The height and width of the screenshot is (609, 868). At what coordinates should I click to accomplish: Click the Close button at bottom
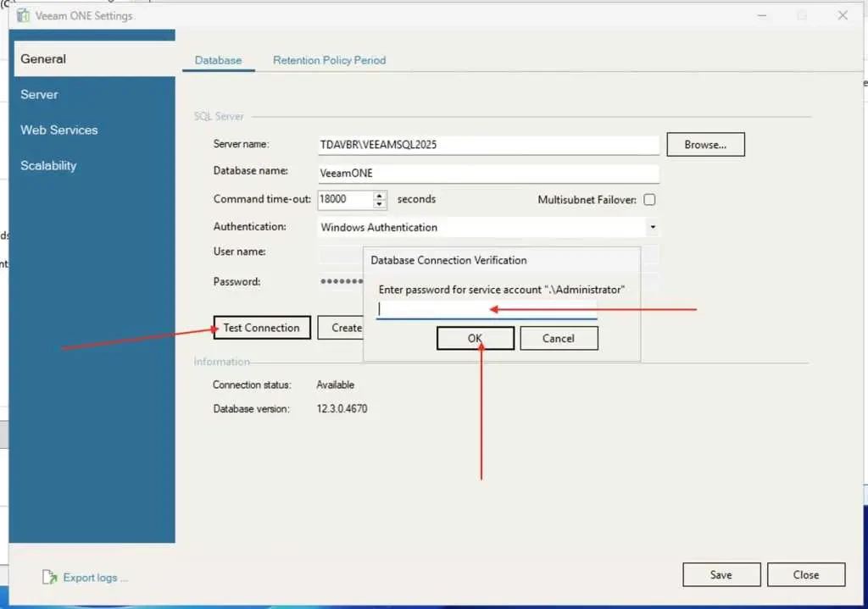coord(806,575)
